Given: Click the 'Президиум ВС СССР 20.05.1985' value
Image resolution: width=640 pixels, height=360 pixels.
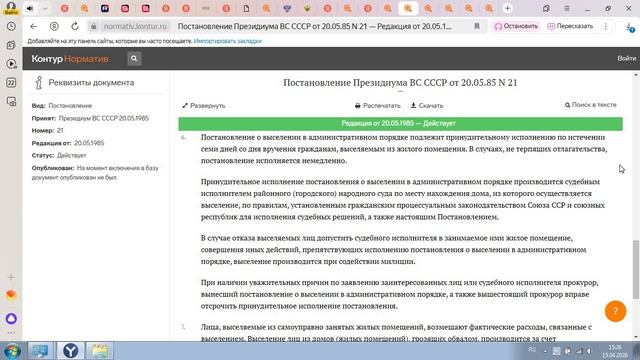Looking at the screenshot, I should pyautogui.click(x=104, y=118).
